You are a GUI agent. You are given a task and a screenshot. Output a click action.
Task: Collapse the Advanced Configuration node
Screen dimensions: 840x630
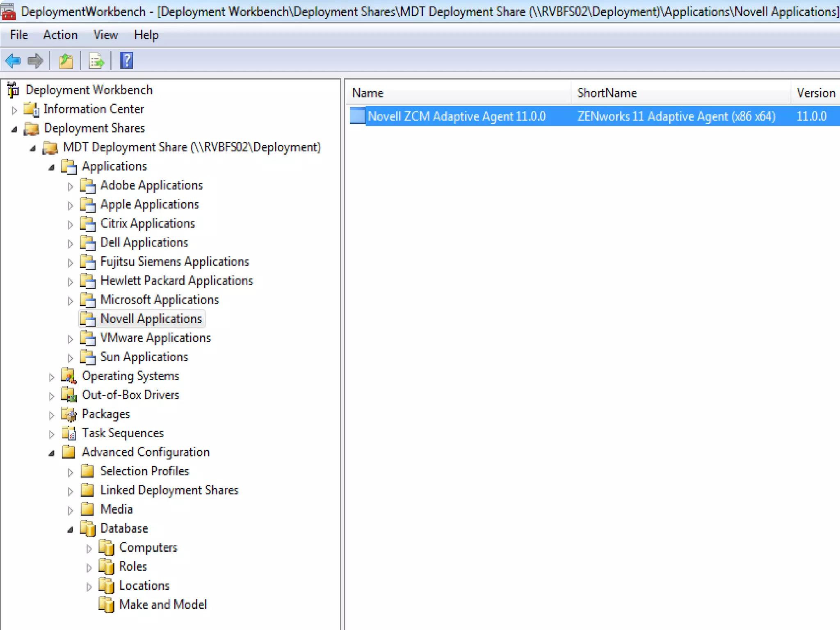[52, 453]
